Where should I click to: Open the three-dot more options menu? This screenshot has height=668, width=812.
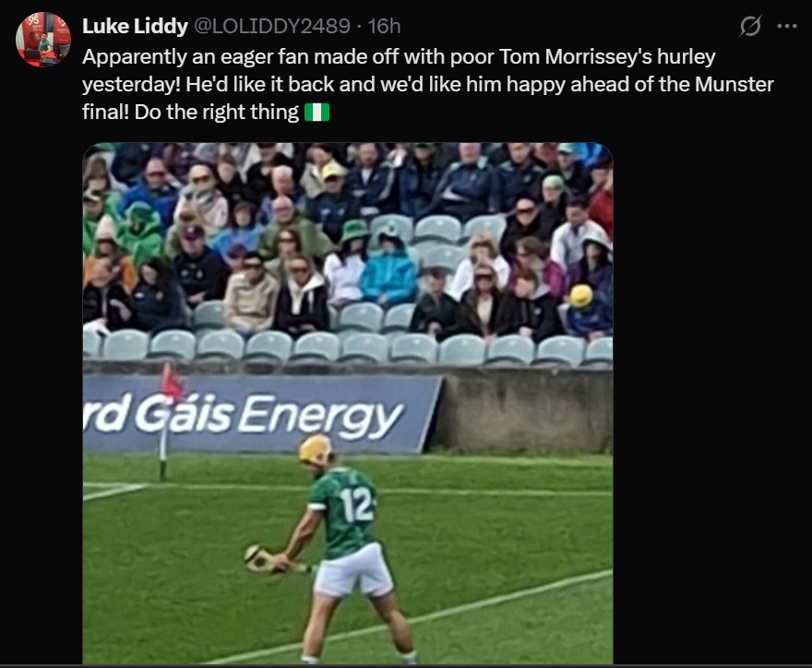[x=787, y=26]
